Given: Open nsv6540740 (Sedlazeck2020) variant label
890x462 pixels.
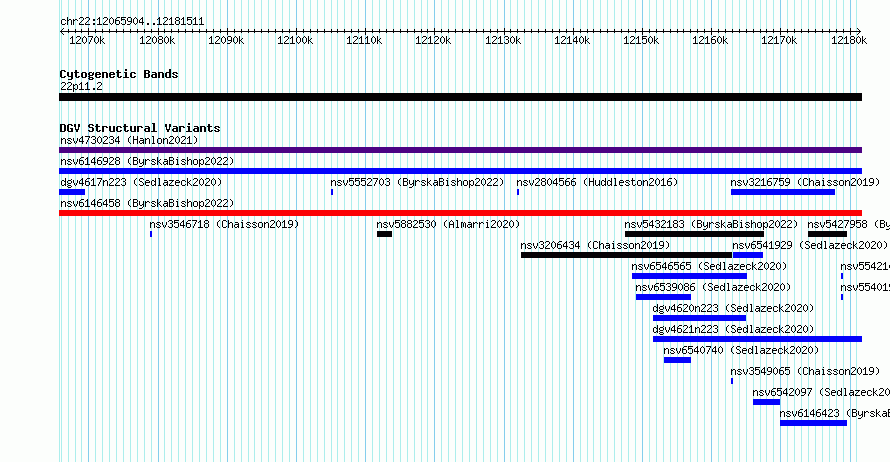Looking at the screenshot, I should [741, 350].
